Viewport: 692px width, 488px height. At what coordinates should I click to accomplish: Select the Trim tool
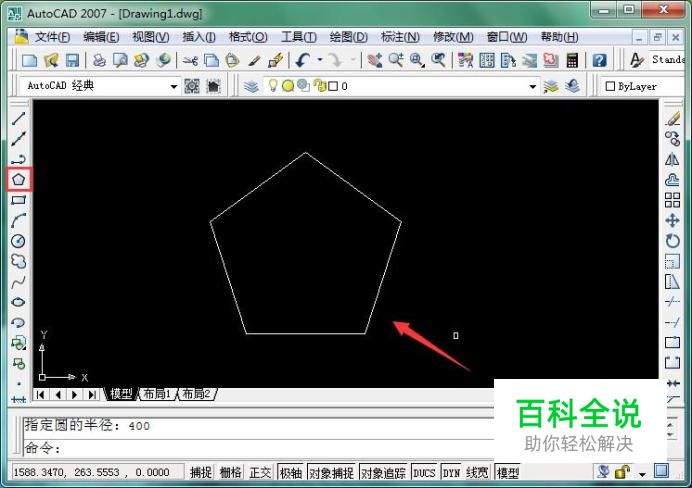point(673,302)
